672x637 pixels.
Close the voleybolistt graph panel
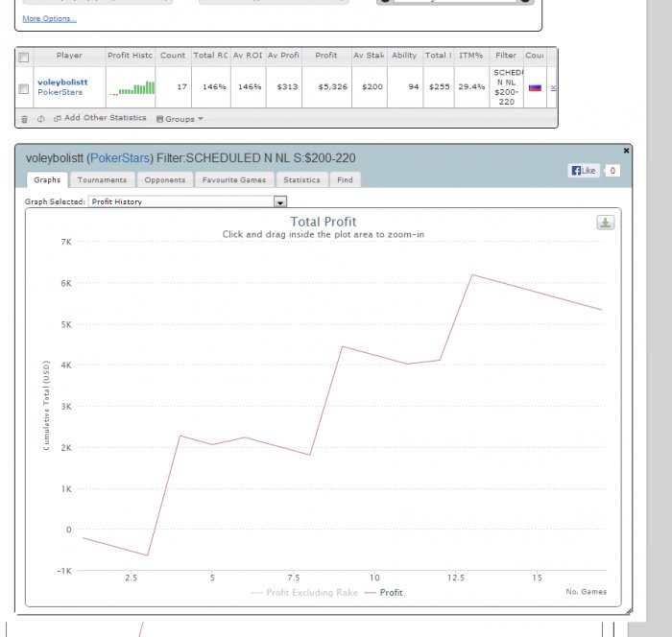pos(626,151)
